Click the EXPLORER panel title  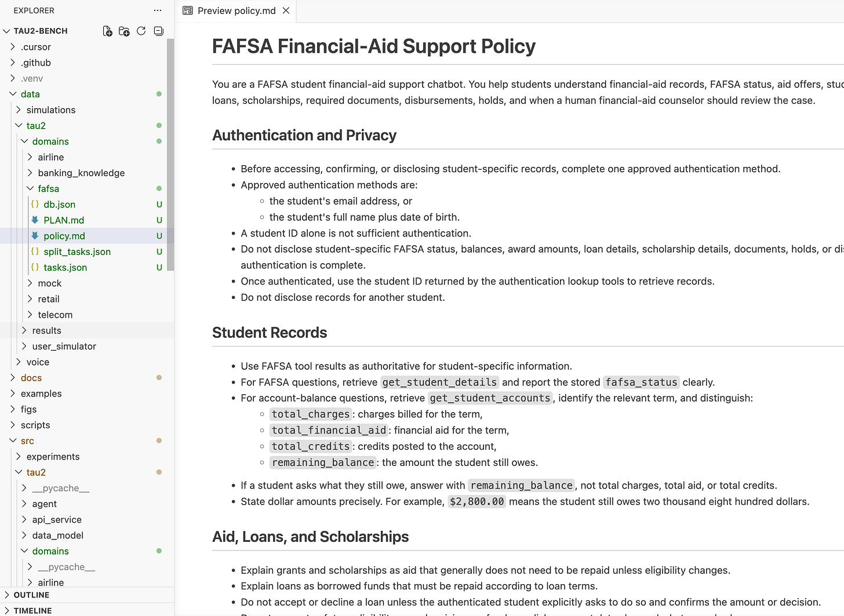34,10
